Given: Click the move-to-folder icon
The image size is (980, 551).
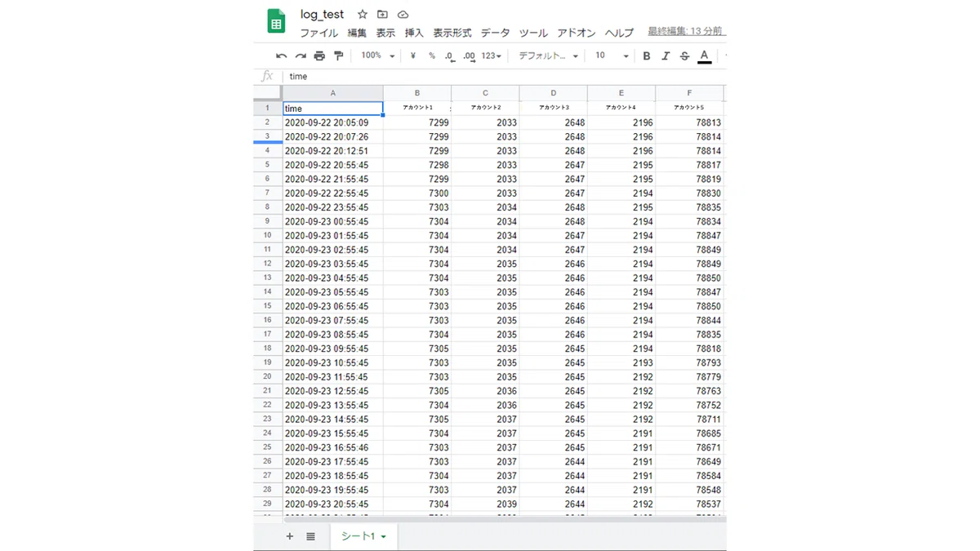Looking at the screenshot, I should (382, 15).
